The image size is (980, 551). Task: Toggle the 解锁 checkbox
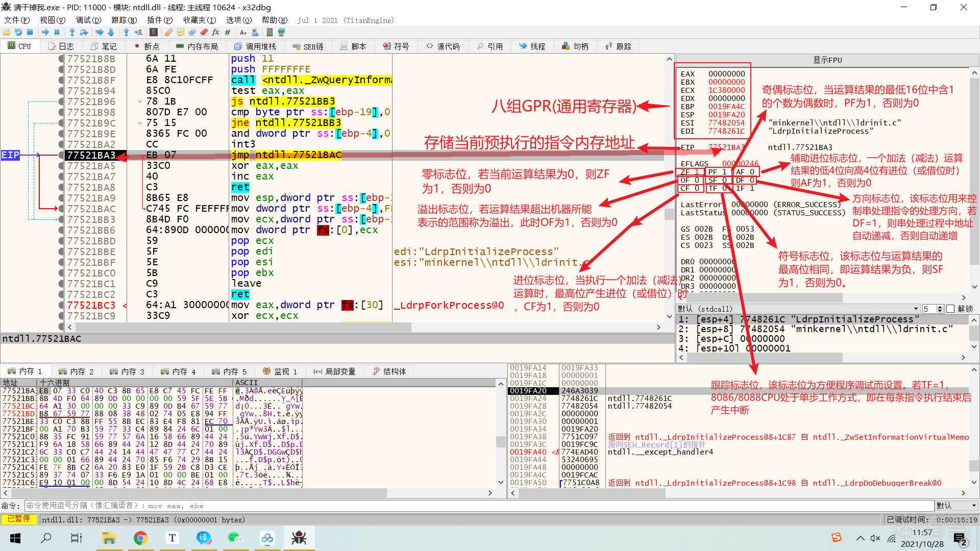[x=950, y=309]
